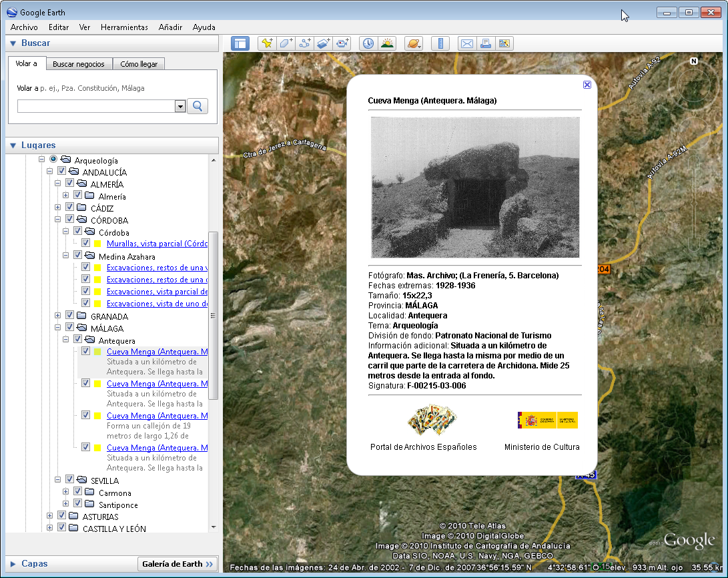Click the Volar a search input field

(x=96, y=106)
